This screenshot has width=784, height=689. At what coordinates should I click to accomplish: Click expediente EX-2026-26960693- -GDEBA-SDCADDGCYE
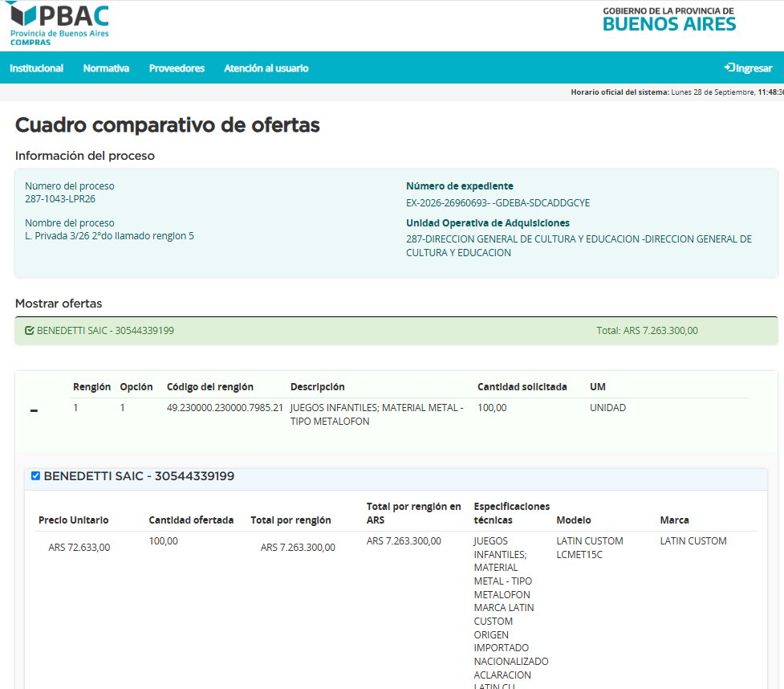(498, 203)
